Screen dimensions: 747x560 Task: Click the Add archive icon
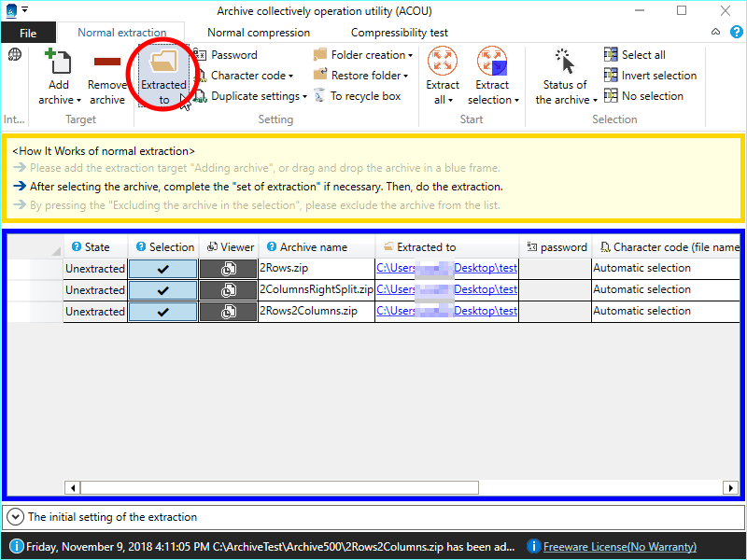click(x=59, y=63)
